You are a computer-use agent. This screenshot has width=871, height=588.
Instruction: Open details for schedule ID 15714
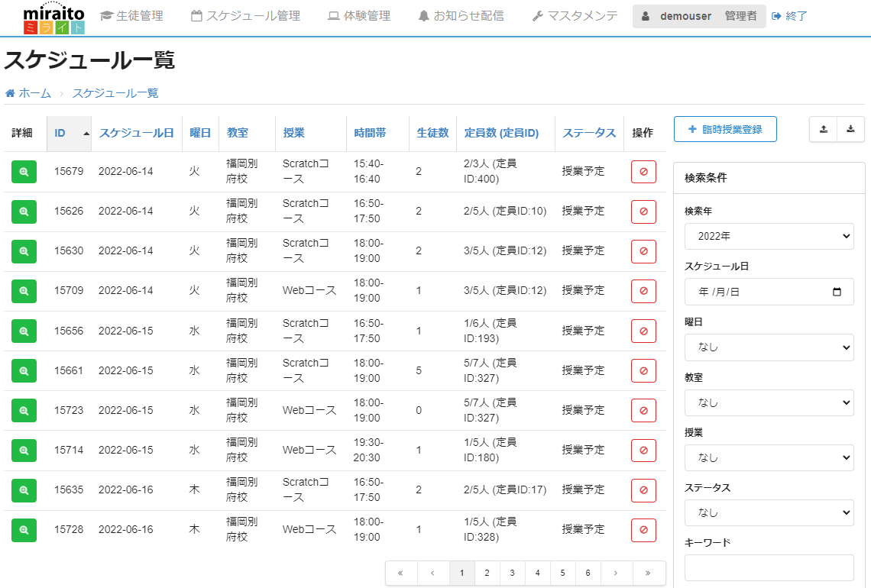point(24,451)
